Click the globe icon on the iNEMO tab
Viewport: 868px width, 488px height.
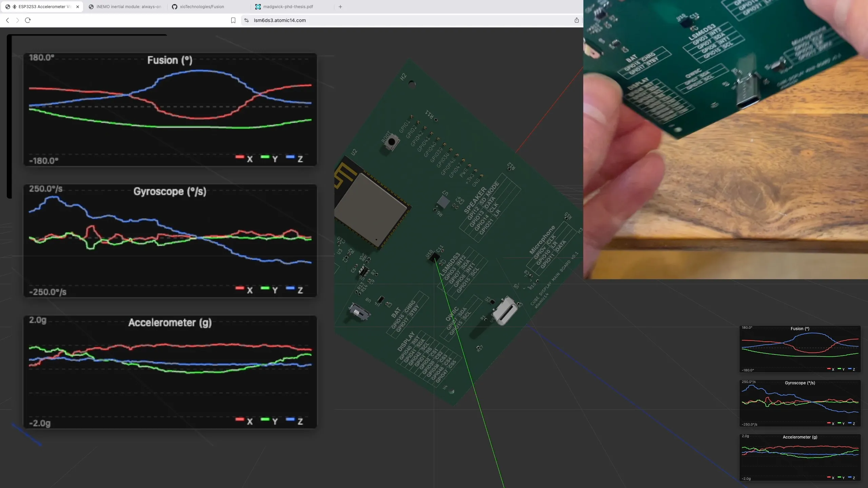tap(91, 6)
